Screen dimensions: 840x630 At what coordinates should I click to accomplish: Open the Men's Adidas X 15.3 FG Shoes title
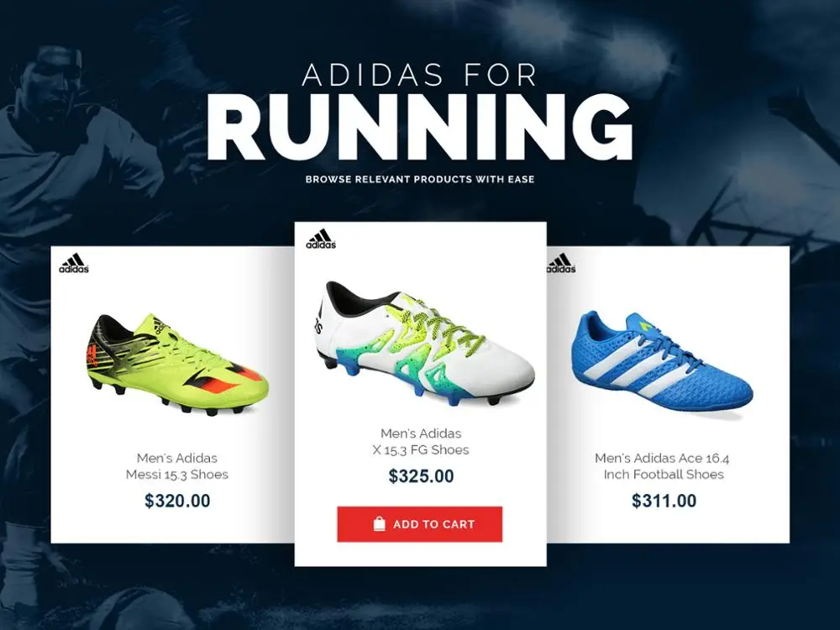(x=421, y=442)
